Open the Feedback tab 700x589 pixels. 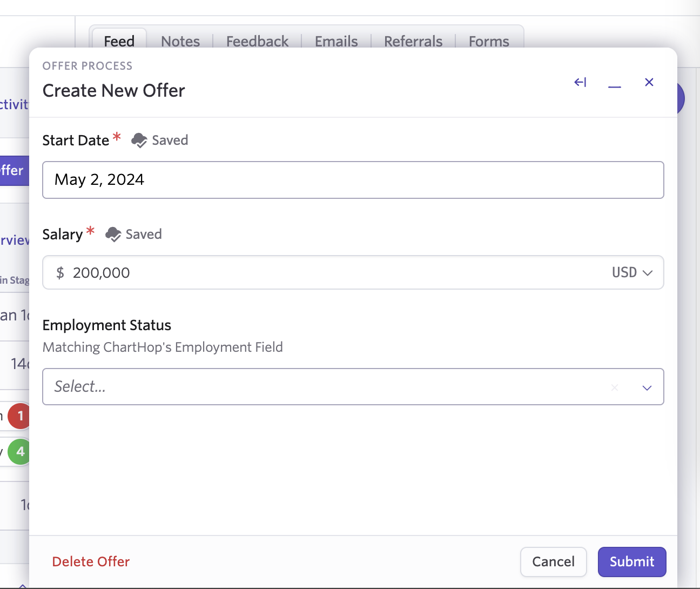[257, 41]
